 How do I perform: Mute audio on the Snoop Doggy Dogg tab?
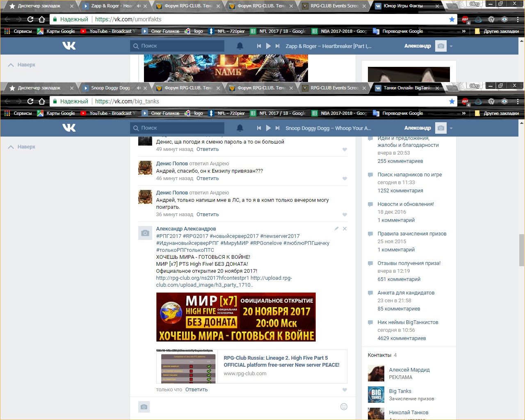click(x=139, y=88)
